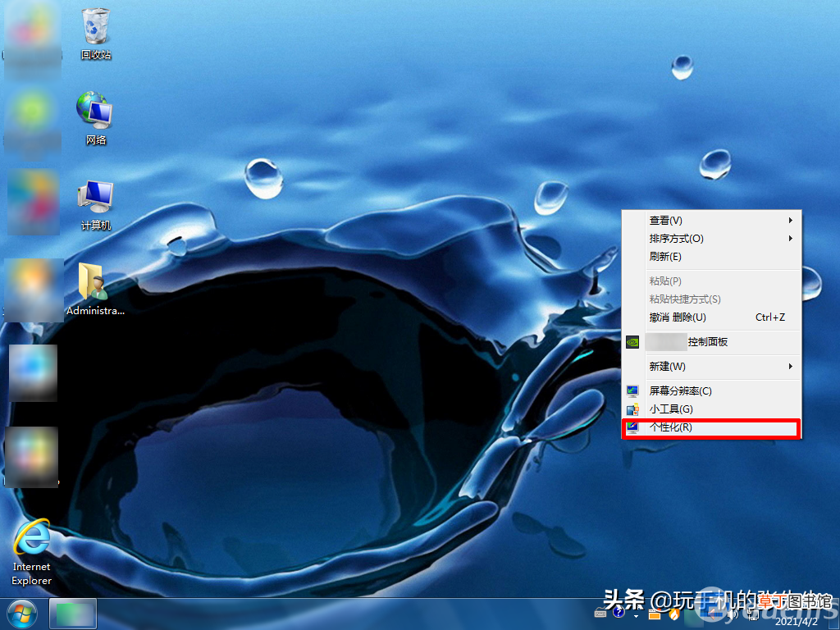The height and width of the screenshot is (630, 840).
Task: Click the Show Desktop taskbar edge button
Action: [x=834, y=614]
